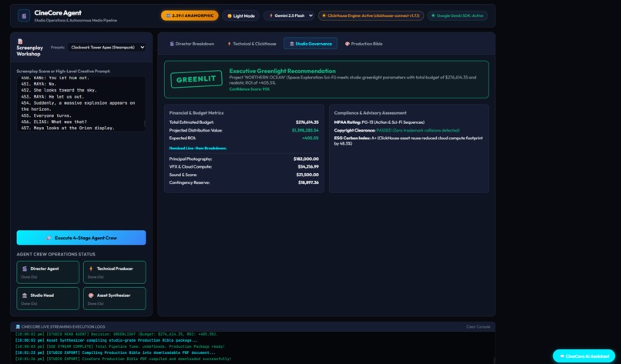
Task: Select the Asset Synthesizer status card
Action: (115, 299)
